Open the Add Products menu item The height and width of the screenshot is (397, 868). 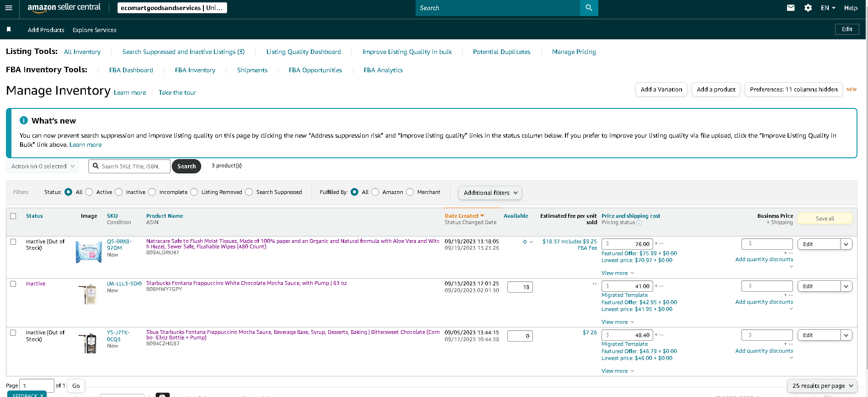(x=46, y=30)
